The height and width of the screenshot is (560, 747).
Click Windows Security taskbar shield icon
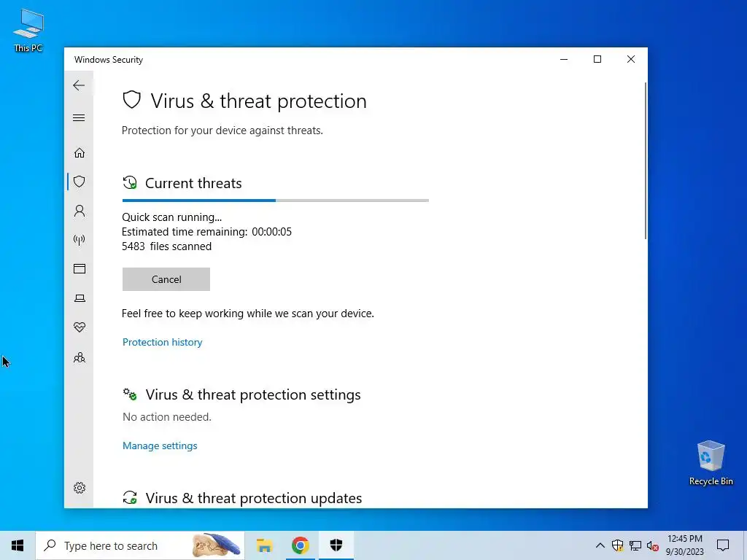(x=336, y=545)
